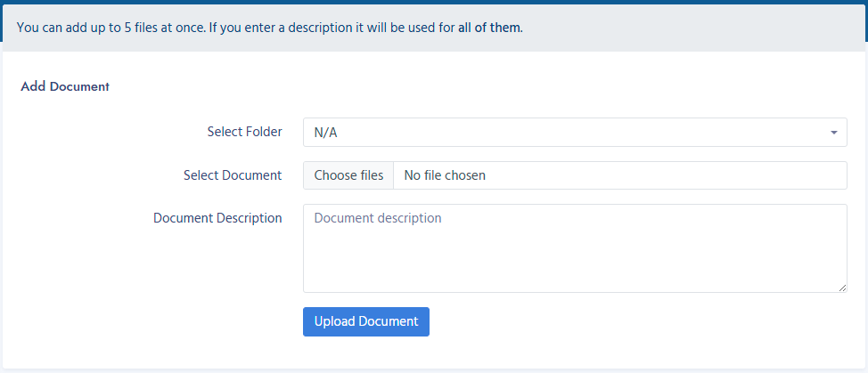Click the Add Document heading
868x373 pixels.
click(x=65, y=86)
